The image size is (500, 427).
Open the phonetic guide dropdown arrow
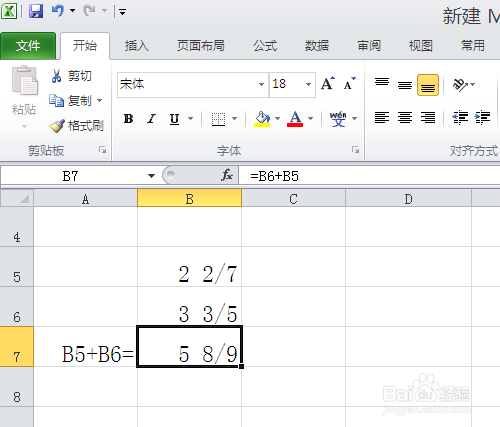coord(355,118)
